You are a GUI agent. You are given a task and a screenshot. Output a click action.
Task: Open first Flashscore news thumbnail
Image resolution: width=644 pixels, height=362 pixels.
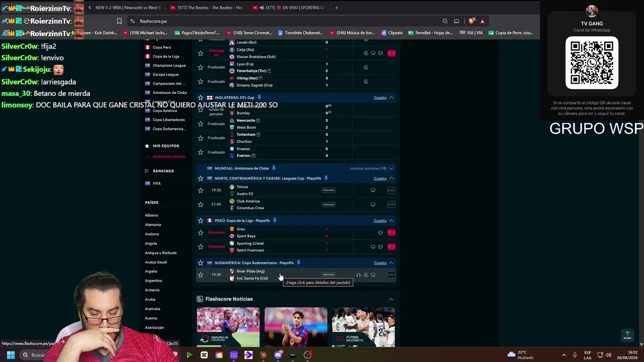[x=228, y=327]
